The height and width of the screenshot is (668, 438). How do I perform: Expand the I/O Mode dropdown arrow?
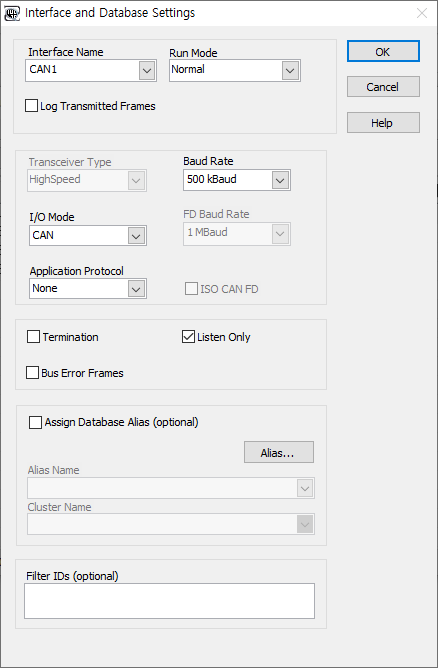pyautogui.click(x=136, y=236)
